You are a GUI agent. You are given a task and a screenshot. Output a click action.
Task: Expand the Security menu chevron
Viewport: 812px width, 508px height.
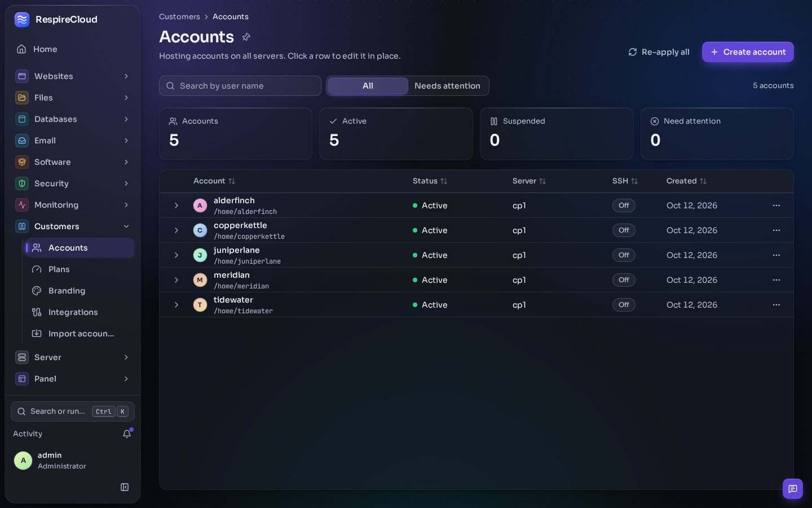(x=126, y=183)
